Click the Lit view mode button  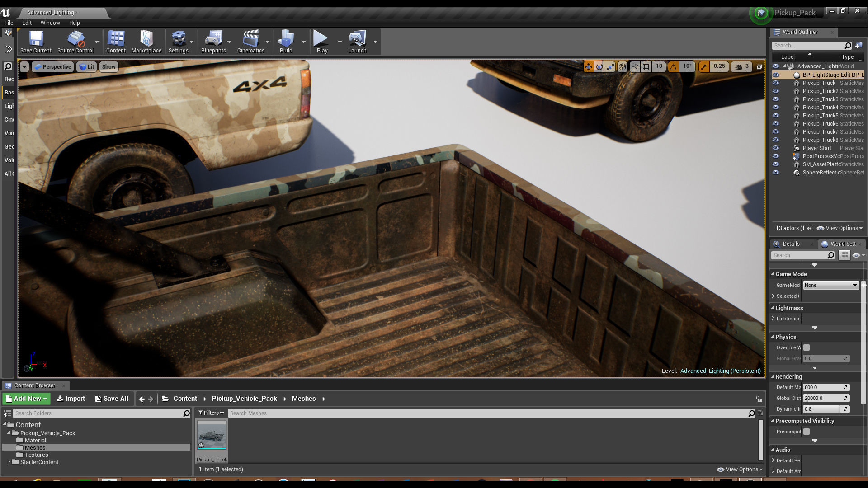(x=86, y=67)
